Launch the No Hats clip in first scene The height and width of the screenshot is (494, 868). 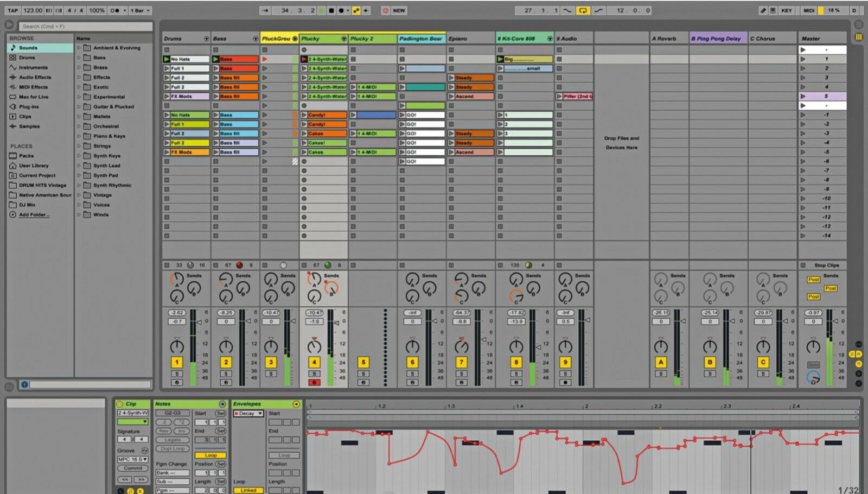pyautogui.click(x=167, y=59)
